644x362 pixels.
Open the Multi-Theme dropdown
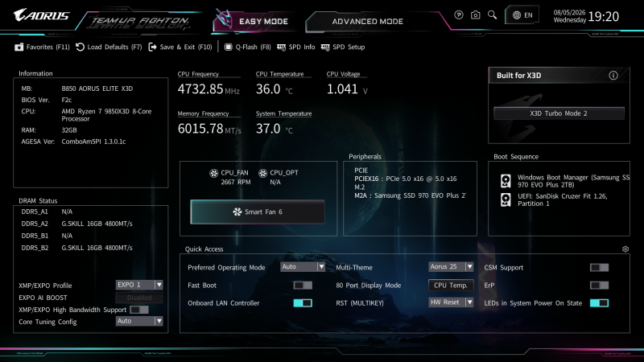(x=451, y=267)
